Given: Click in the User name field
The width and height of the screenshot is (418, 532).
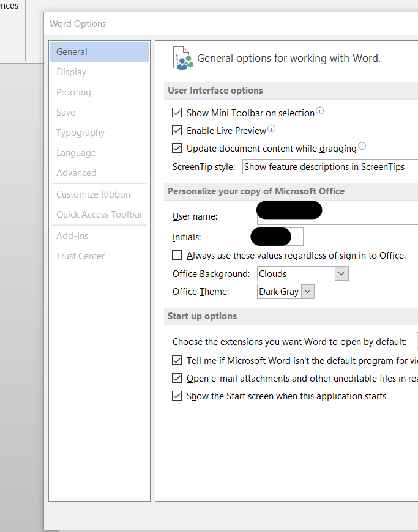Looking at the screenshot, I should 338,216.
